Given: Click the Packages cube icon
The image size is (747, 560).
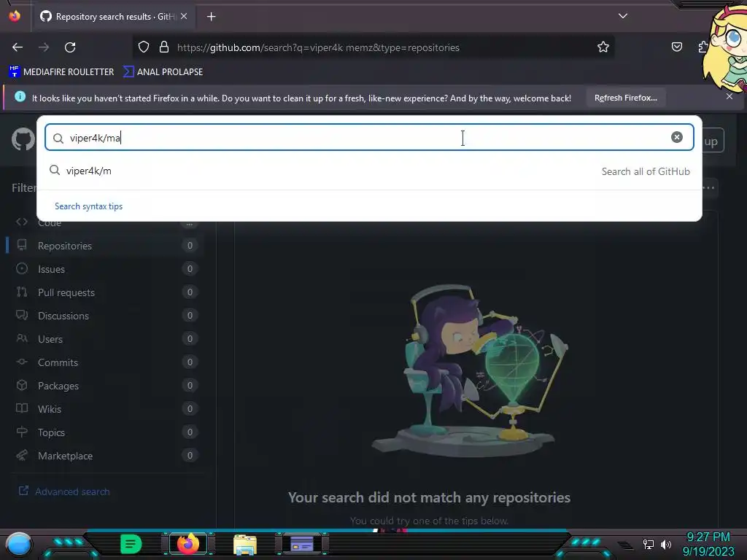Looking at the screenshot, I should [x=22, y=385].
